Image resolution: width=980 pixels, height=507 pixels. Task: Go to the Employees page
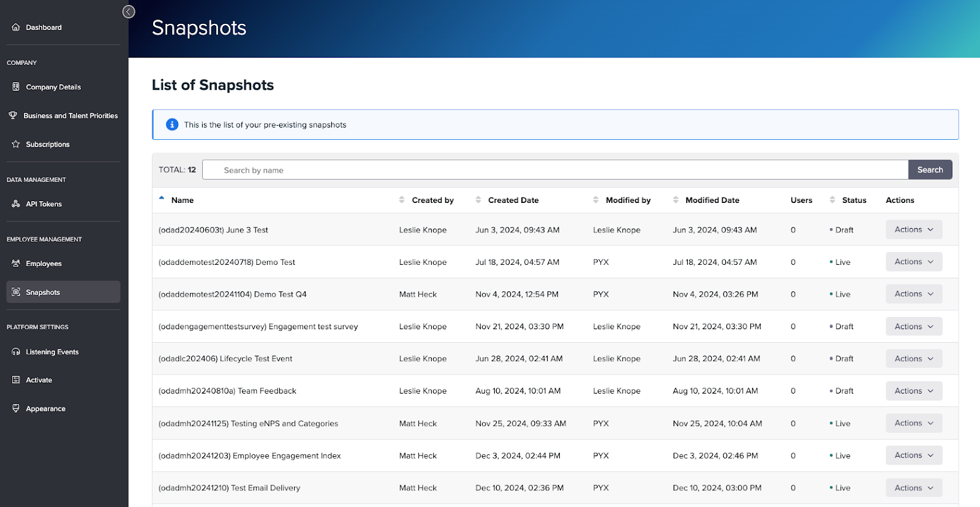point(43,264)
